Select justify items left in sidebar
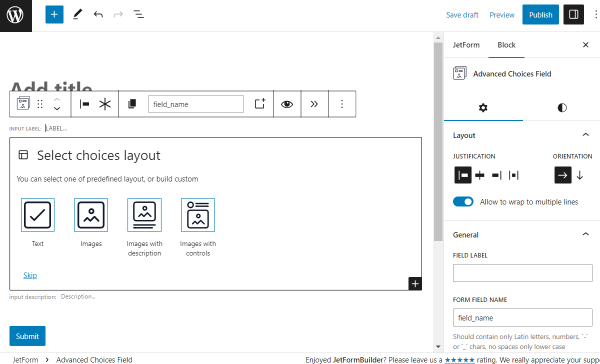This screenshot has width=600, height=364. pyautogui.click(x=463, y=175)
